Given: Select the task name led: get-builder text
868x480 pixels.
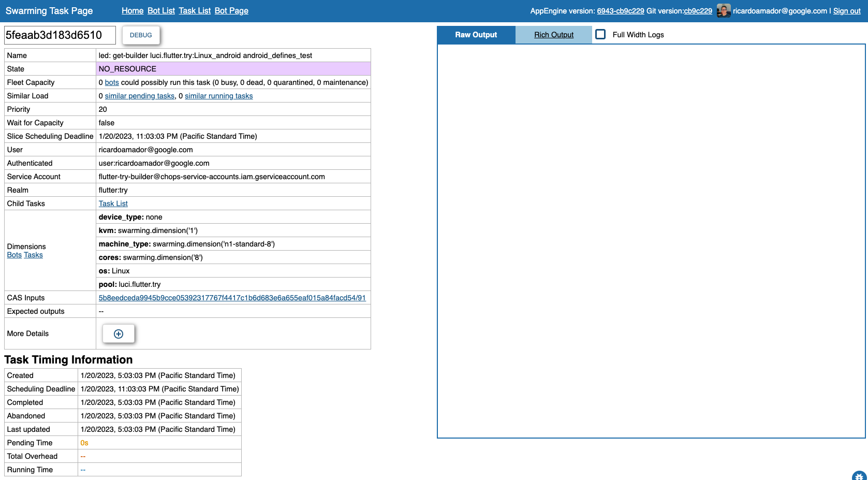Looking at the screenshot, I should (205, 55).
